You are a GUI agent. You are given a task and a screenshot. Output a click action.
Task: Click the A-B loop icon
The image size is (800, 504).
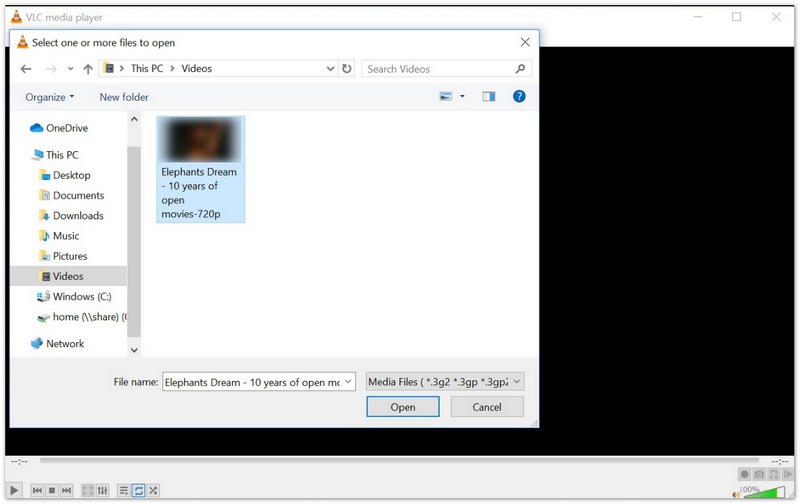click(774, 474)
